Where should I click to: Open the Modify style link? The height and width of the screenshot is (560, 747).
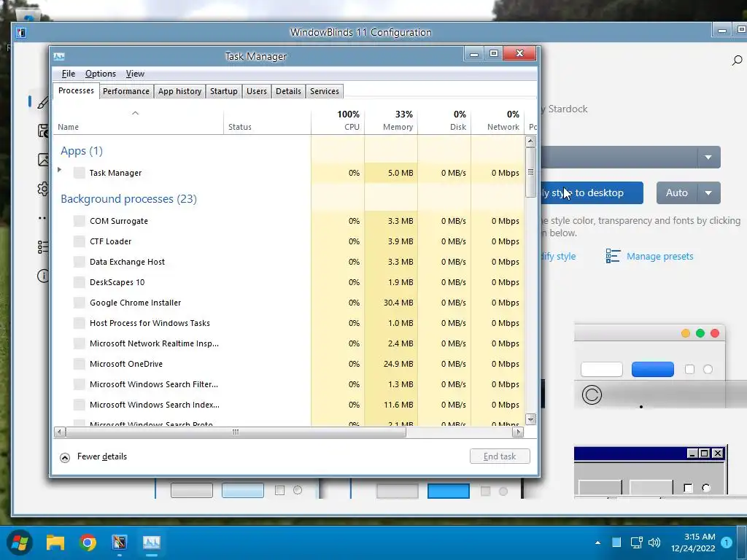[558, 256]
